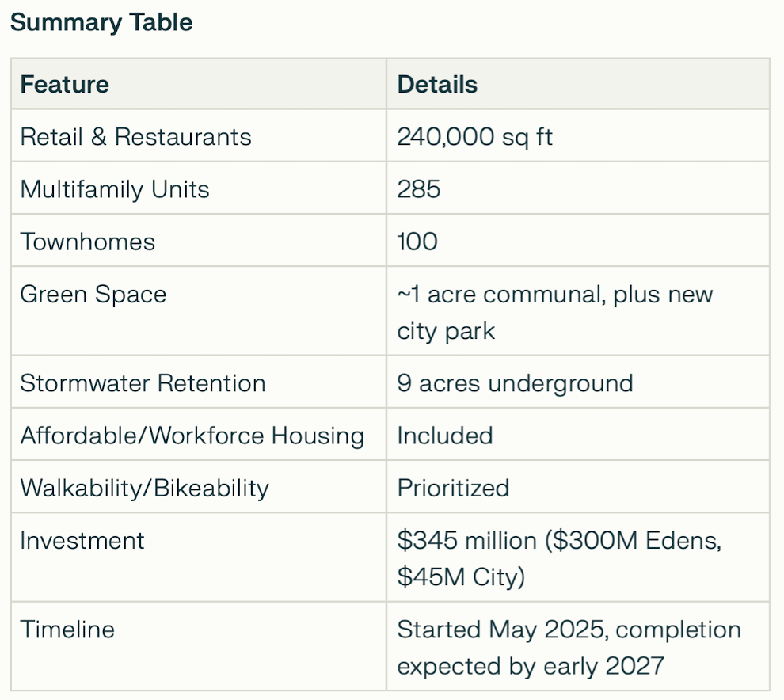Select the Investment row label
This screenshot has width=784, height=700.
pyautogui.click(x=82, y=540)
